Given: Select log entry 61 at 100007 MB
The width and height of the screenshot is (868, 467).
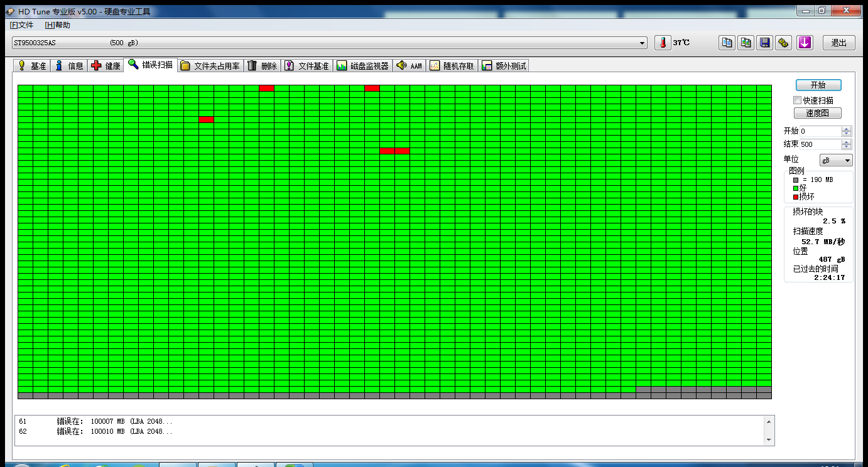Looking at the screenshot, I should [95, 421].
